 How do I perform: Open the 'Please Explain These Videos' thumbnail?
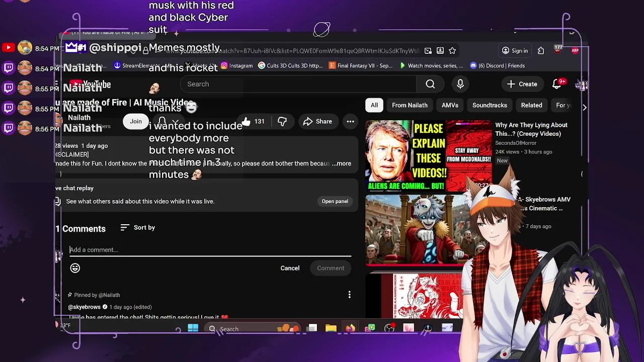point(428,155)
